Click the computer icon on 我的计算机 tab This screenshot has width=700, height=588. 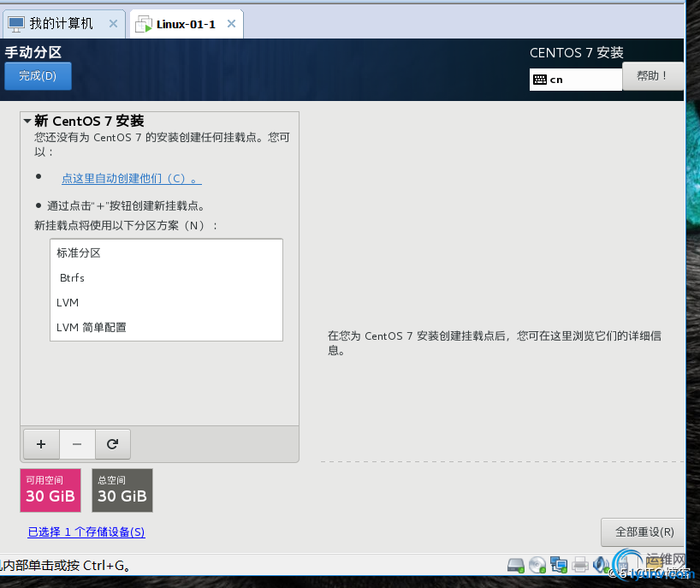pyautogui.click(x=16, y=24)
